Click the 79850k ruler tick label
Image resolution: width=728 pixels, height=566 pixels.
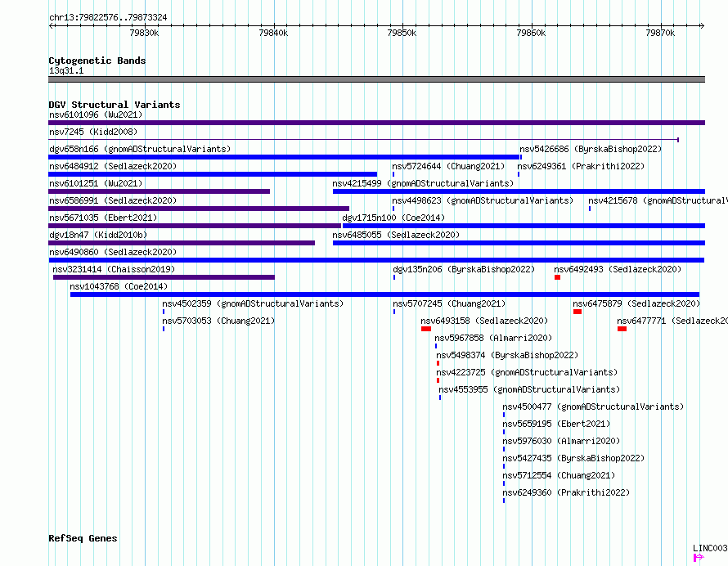click(x=402, y=33)
